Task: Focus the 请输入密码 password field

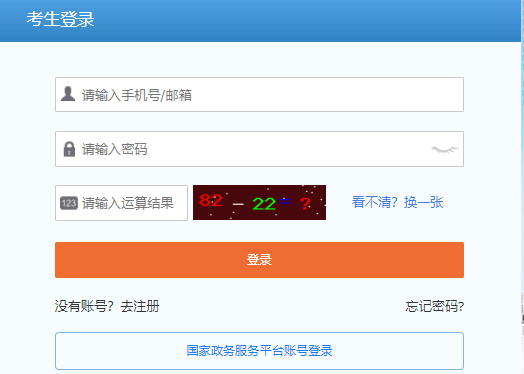Action: click(x=259, y=149)
